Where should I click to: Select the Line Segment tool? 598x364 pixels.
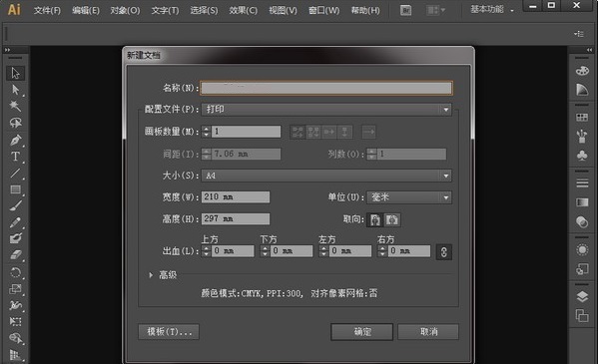click(x=15, y=174)
